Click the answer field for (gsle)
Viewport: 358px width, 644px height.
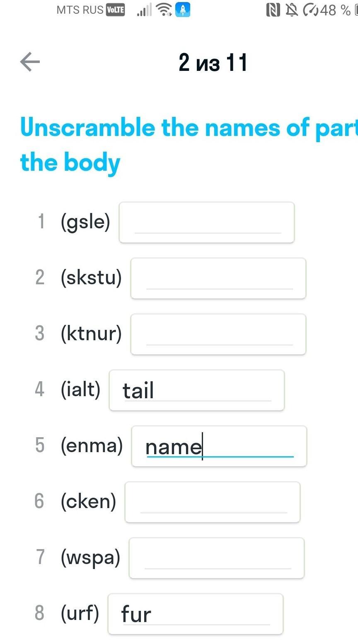207,223
